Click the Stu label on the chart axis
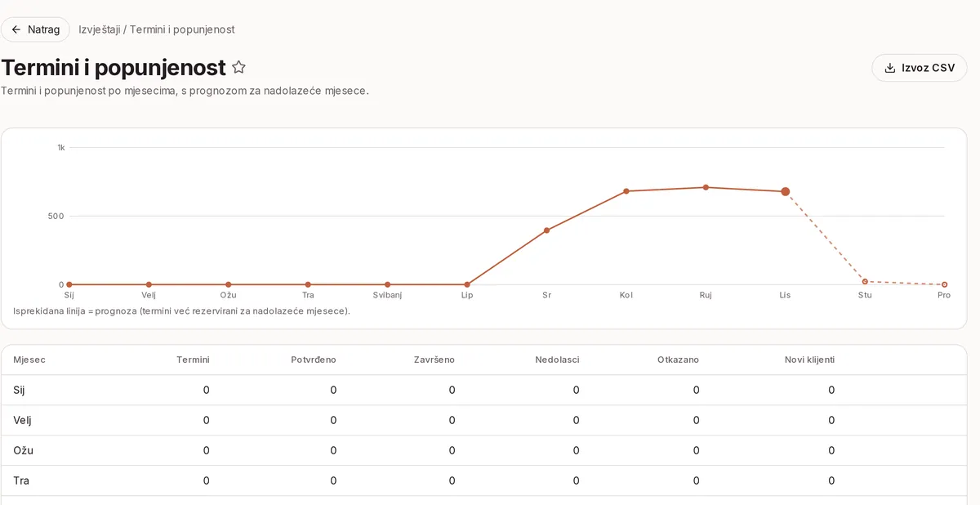The image size is (980, 505). point(865,295)
